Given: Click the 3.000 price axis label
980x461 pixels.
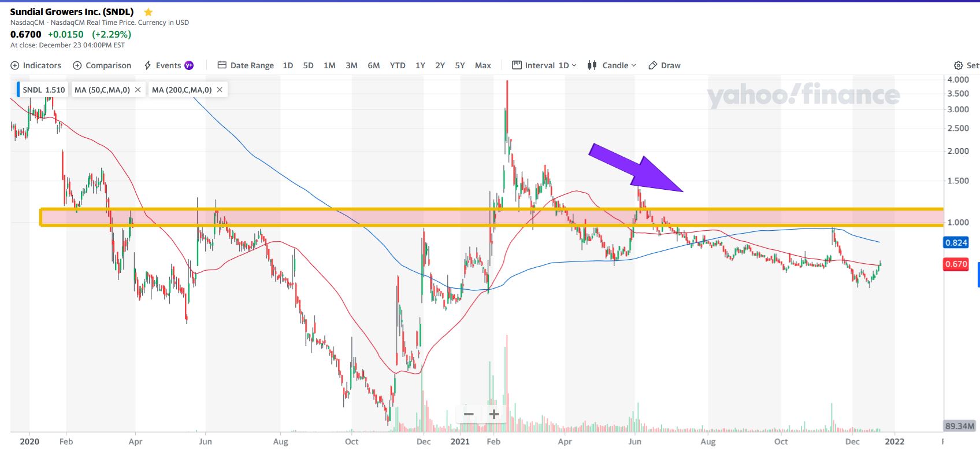Looking at the screenshot, I should click(x=958, y=109).
